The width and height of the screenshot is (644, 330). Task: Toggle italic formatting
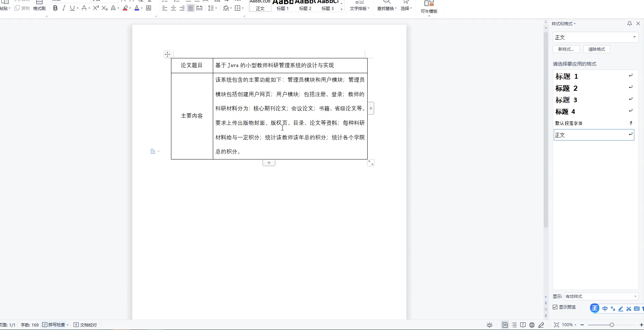[x=64, y=8]
